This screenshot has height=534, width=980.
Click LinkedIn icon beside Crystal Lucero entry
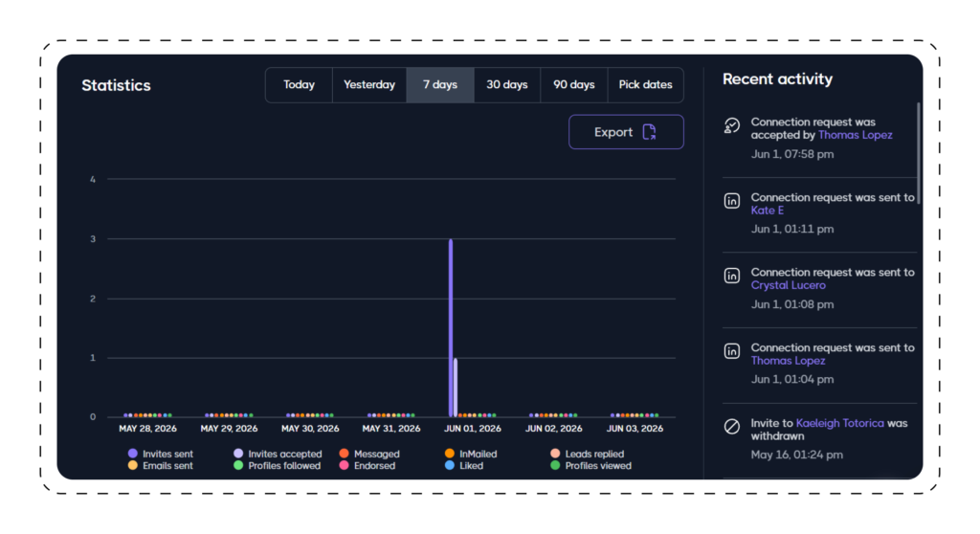pos(732,276)
